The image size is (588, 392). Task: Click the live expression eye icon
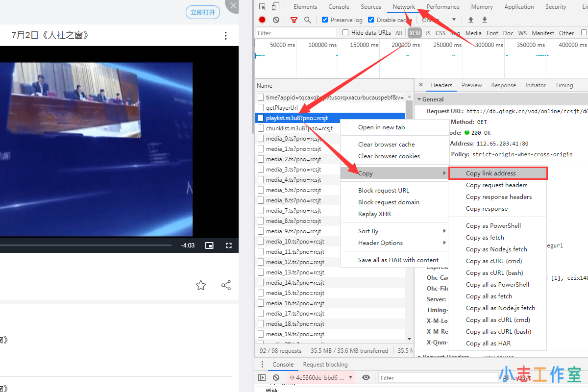pyautogui.click(x=366, y=378)
